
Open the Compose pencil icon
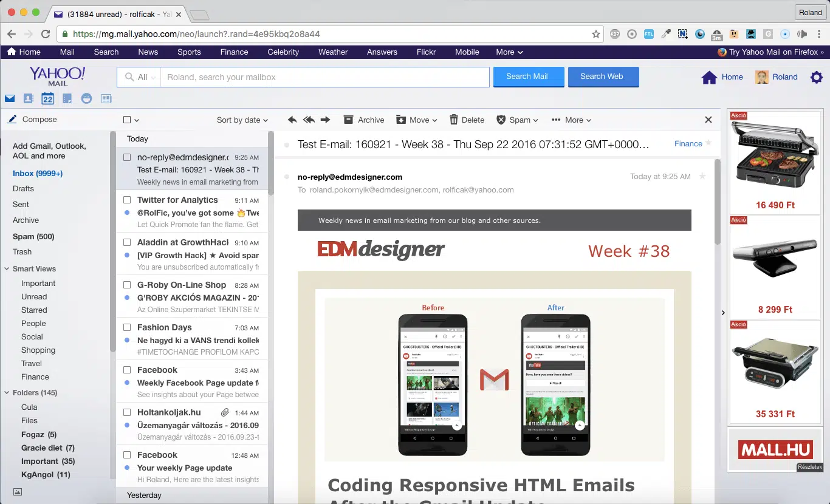10,120
